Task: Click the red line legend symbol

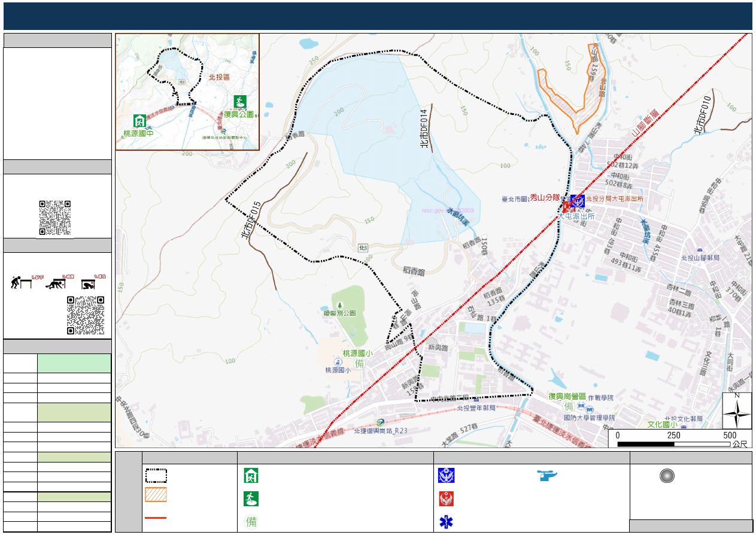Action: coord(156,517)
